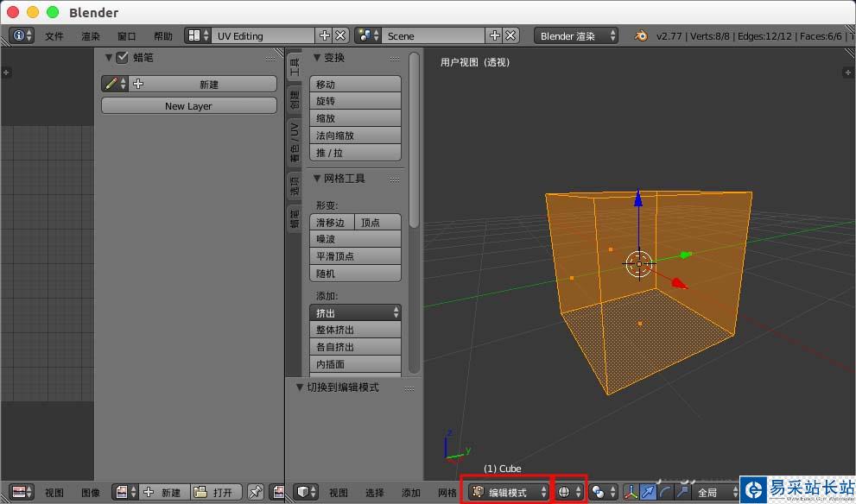
Task: Open the viewport shading sphere selector
Action: 568,492
